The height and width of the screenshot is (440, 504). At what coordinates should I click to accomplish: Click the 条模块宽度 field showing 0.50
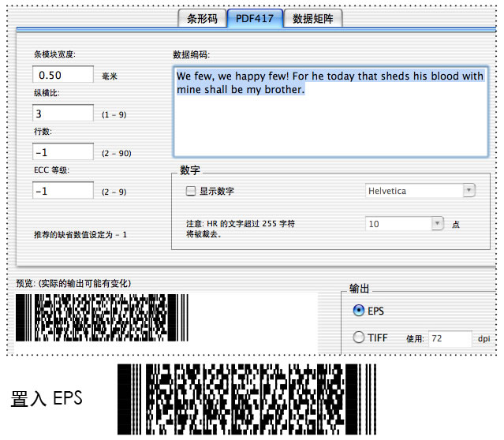(63, 76)
